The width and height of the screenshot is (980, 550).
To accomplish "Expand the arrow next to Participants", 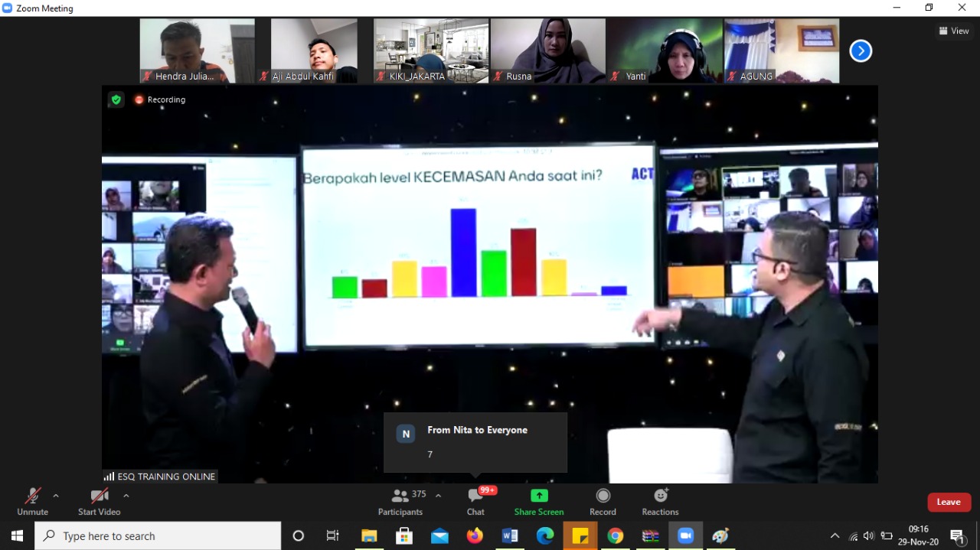I will point(438,496).
